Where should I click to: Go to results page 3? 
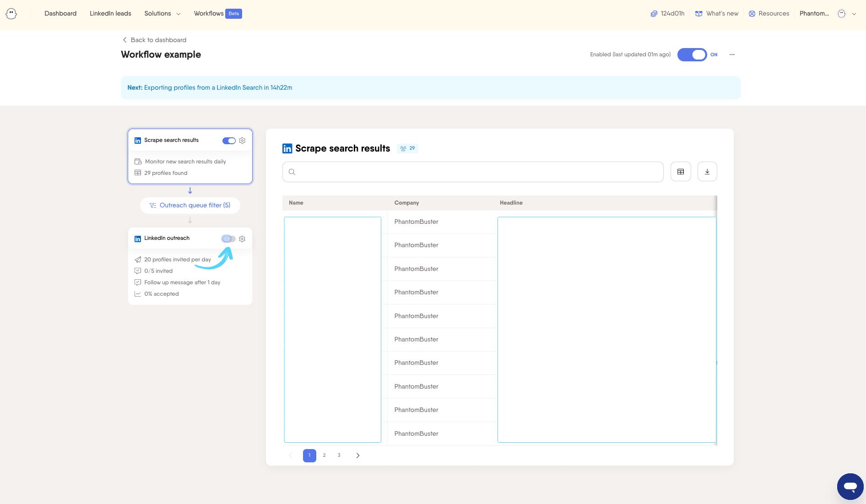339,455
